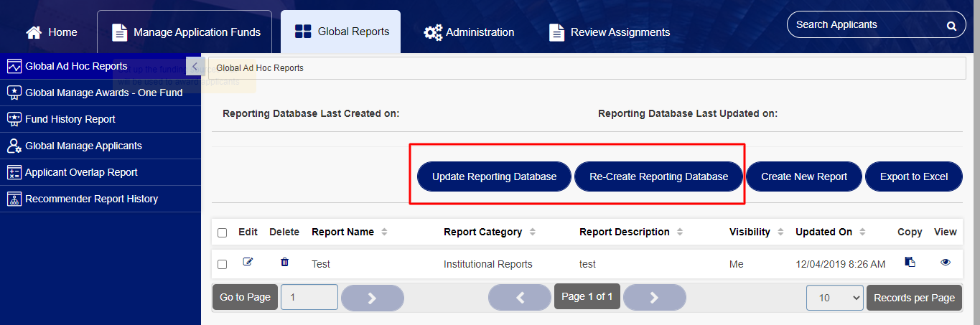Click the Go to Page number field
The height and width of the screenshot is (325, 980).
click(x=309, y=298)
